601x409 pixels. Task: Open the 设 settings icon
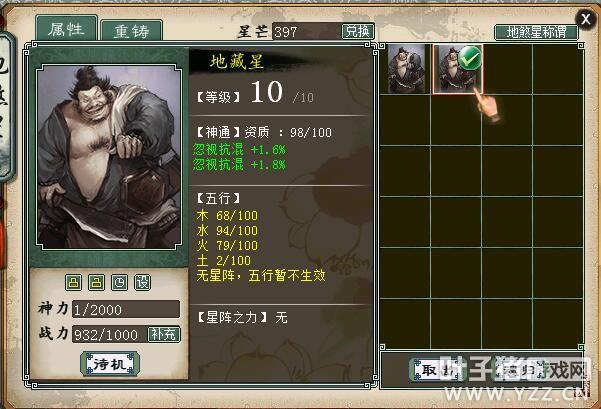[x=143, y=283]
